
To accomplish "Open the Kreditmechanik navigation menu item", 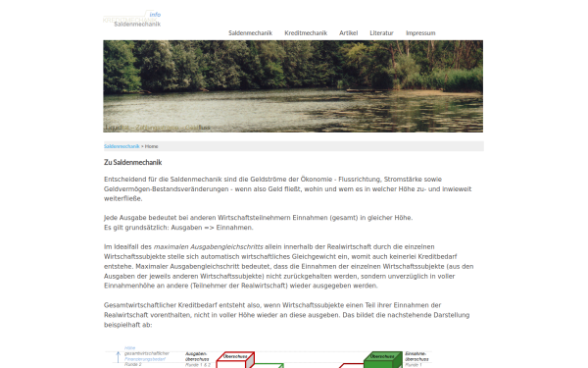I will [306, 33].
